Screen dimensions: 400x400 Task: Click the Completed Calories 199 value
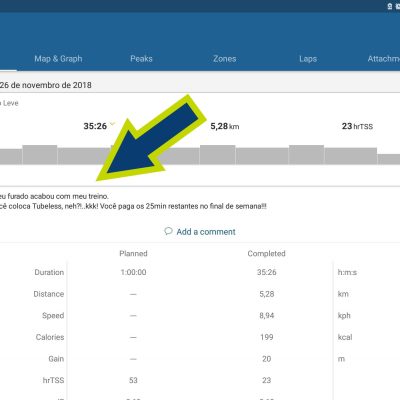267,337
